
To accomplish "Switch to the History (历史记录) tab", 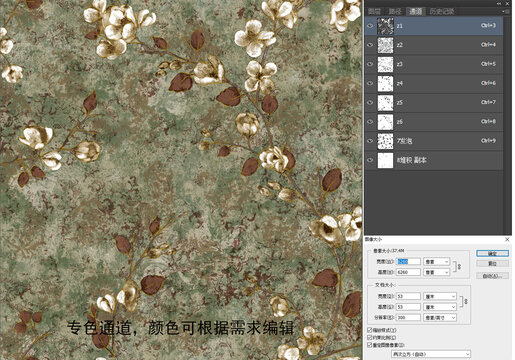I will 441,12.
